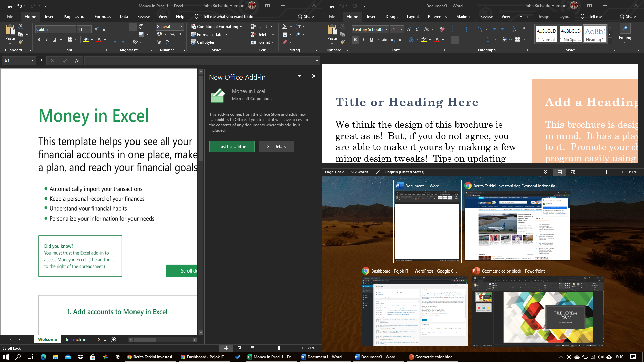Open Word References ribbon tab
Viewport: 644px width, 362px height.
point(437,17)
